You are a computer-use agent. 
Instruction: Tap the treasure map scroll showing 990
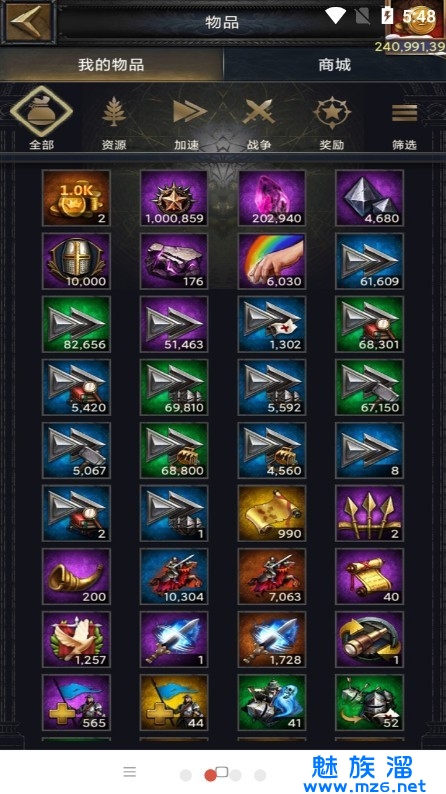coord(272,513)
